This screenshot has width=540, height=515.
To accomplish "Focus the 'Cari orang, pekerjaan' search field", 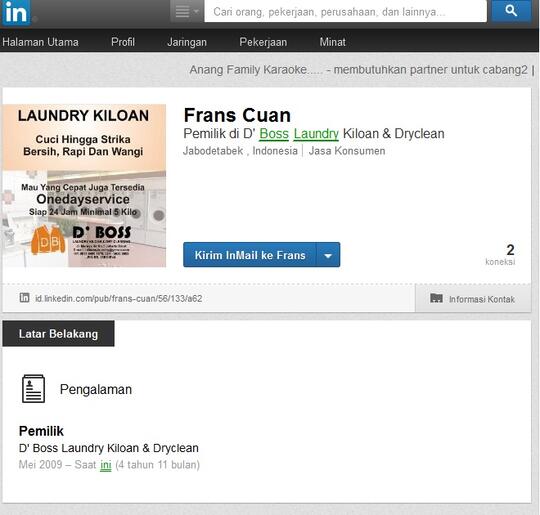I will 345,11.
